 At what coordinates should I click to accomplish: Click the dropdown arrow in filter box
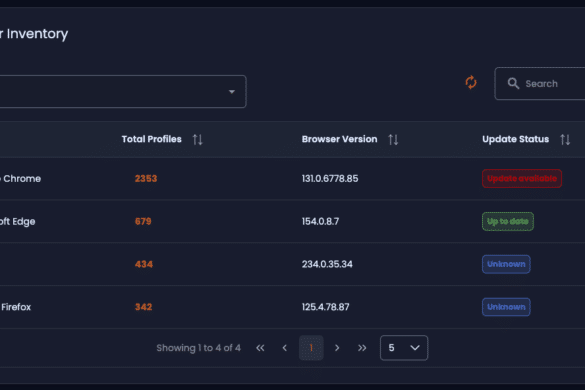click(x=232, y=91)
